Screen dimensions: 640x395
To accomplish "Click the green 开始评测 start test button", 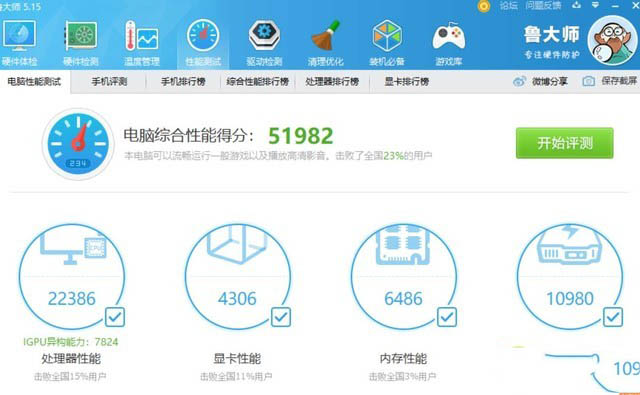I will click(564, 143).
